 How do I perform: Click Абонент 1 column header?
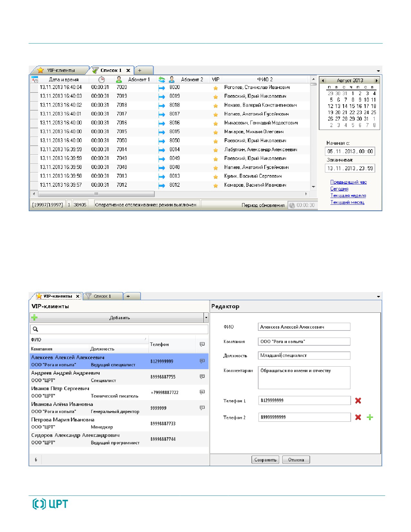[x=139, y=80]
